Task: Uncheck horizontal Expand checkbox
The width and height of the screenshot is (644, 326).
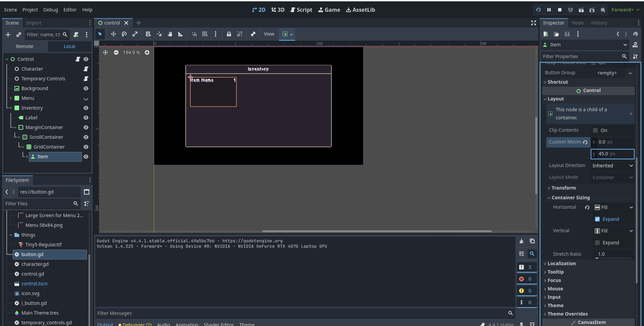Action: [597, 219]
